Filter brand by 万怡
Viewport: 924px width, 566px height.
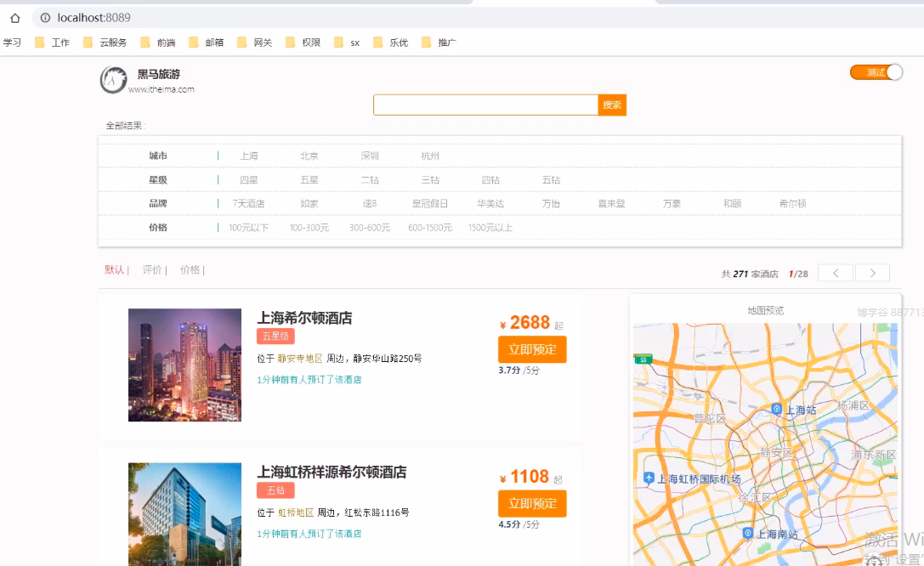click(551, 204)
